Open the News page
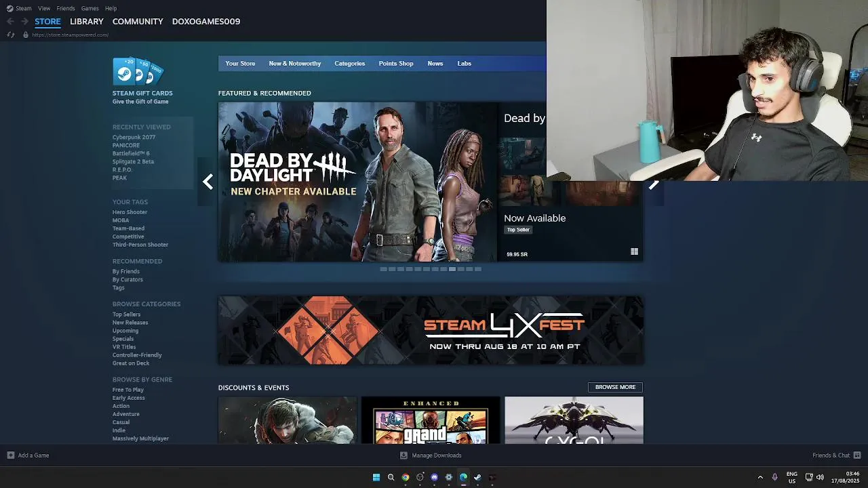868x488 pixels. 435,64
